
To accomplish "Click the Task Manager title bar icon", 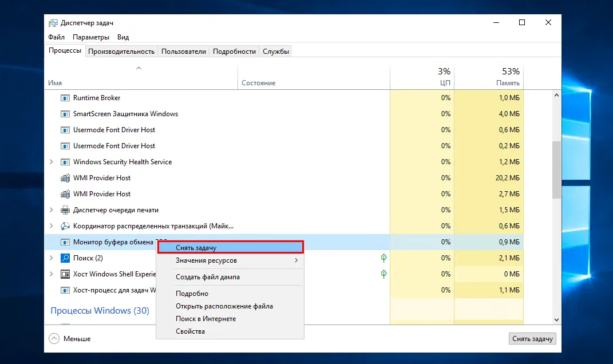I will point(53,23).
